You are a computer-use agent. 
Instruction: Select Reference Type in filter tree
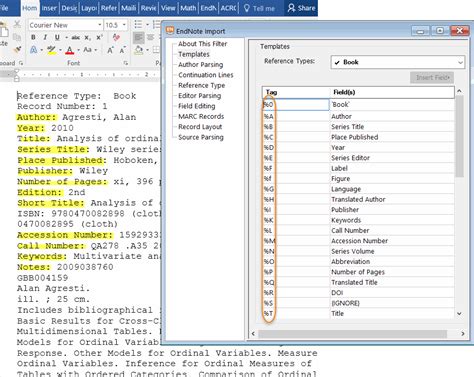pyautogui.click(x=201, y=85)
